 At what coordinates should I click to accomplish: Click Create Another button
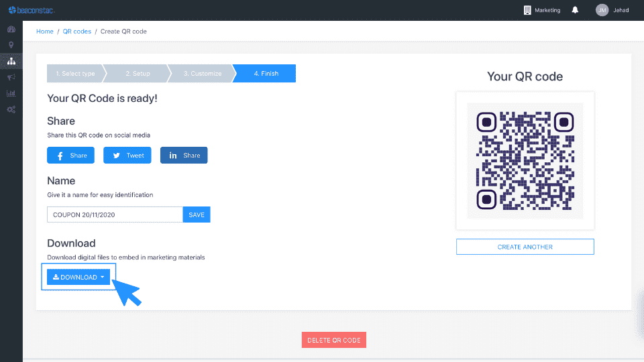click(525, 247)
